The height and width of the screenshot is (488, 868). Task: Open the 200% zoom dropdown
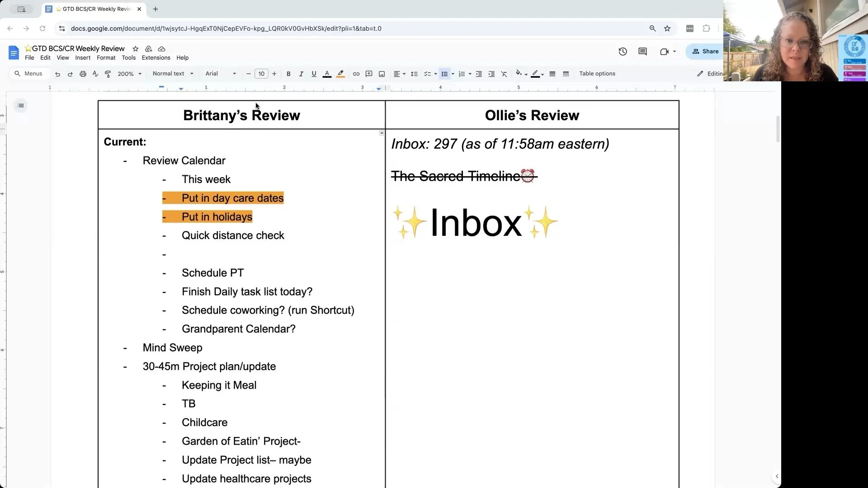(x=129, y=74)
